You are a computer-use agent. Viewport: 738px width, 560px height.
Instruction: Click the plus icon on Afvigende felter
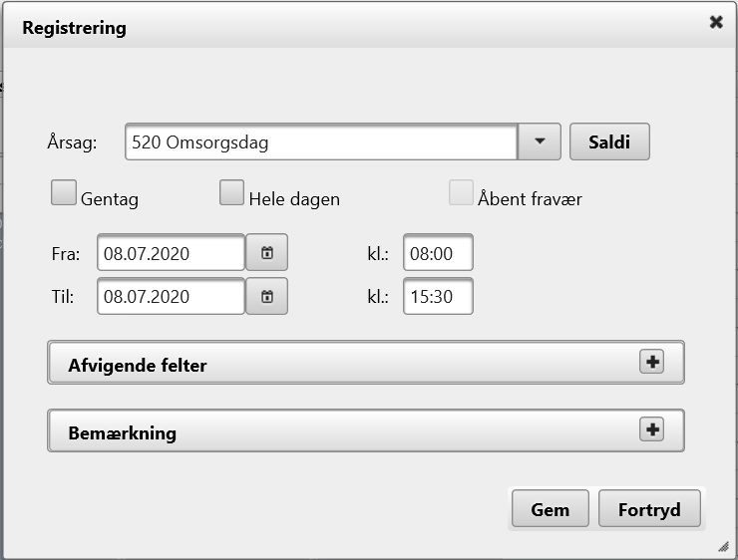[651, 363]
